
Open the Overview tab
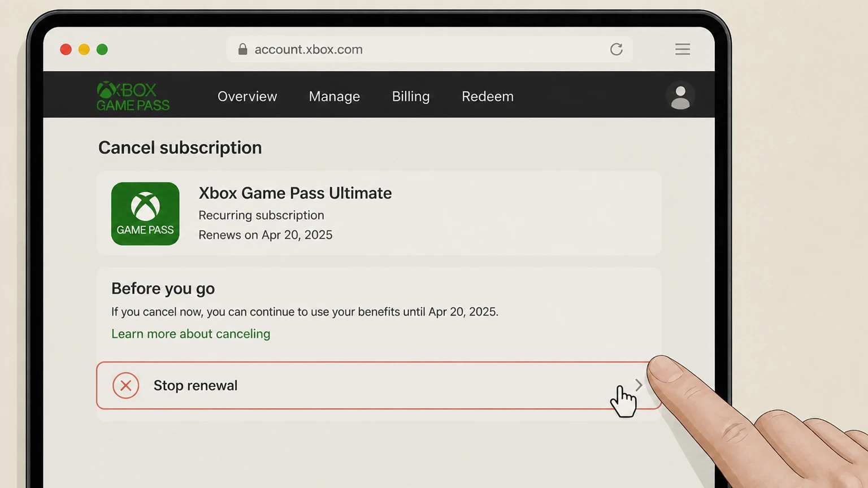coord(247,97)
